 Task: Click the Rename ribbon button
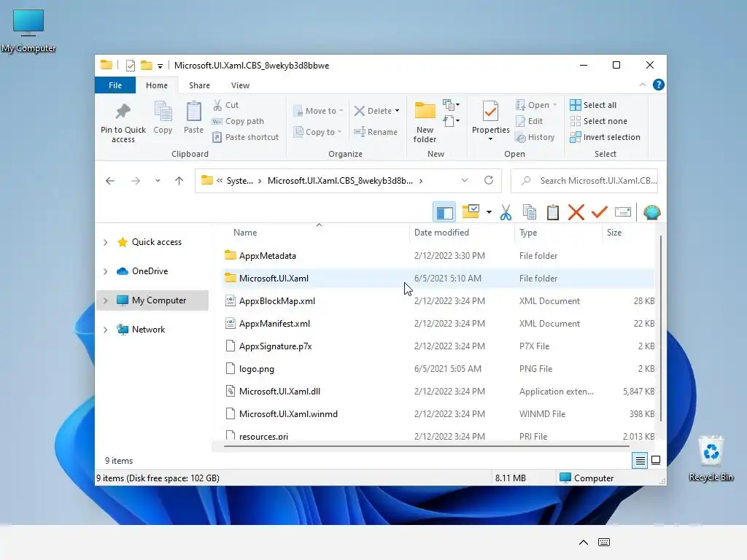[x=376, y=132]
